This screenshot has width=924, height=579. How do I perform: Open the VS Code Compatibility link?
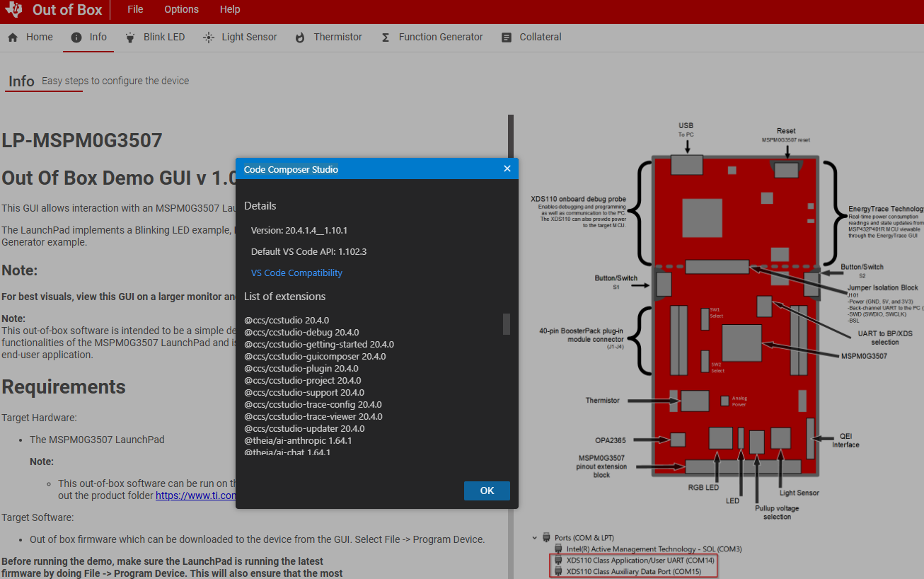(x=296, y=273)
